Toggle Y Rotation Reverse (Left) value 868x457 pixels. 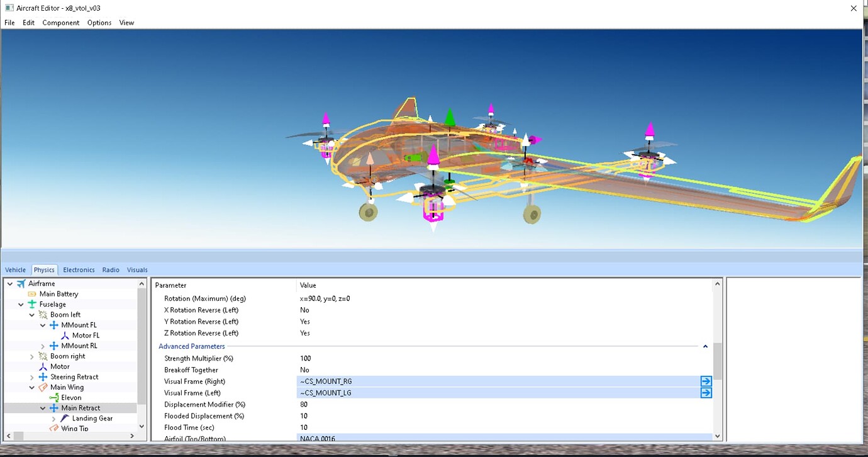(x=304, y=321)
